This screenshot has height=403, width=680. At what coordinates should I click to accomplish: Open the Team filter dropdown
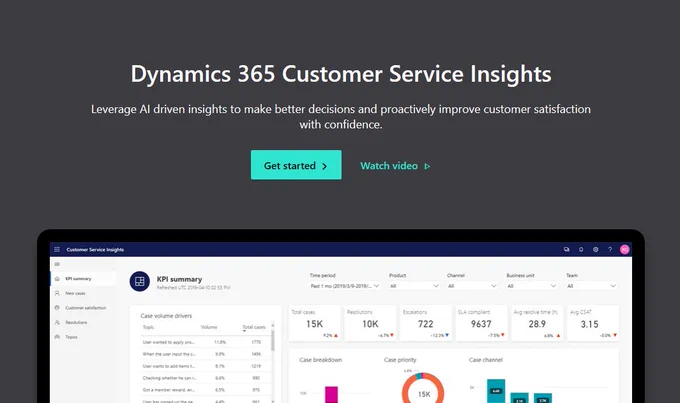pyautogui.click(x=591, y=286)
